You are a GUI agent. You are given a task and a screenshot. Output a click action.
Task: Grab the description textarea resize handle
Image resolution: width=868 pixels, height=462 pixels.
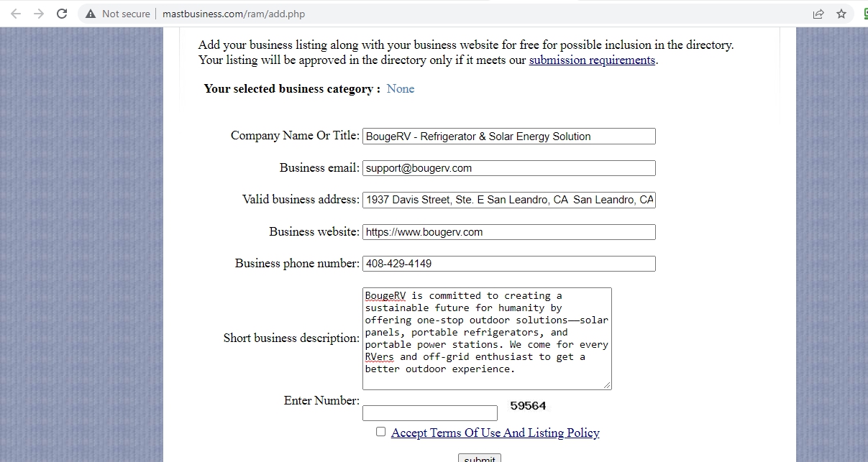click(x=608, y=386)
